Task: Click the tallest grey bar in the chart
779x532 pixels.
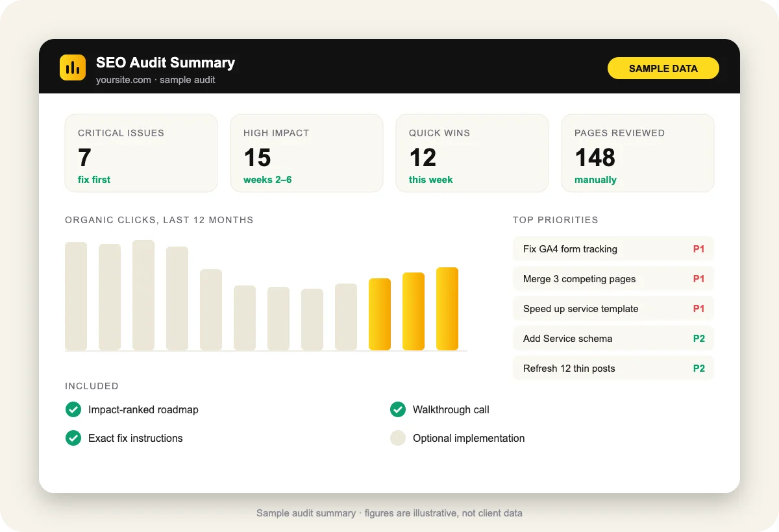Action: tap(143, 295)
